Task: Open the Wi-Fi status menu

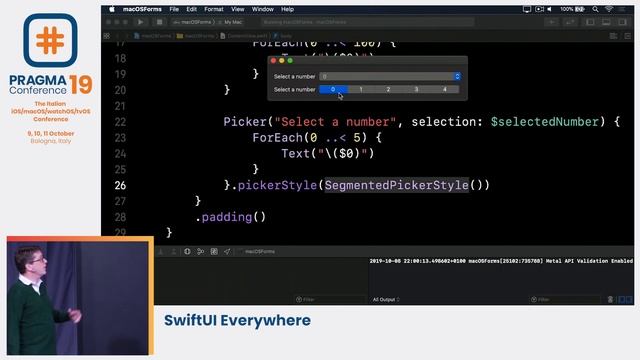Action: (609, 9)
